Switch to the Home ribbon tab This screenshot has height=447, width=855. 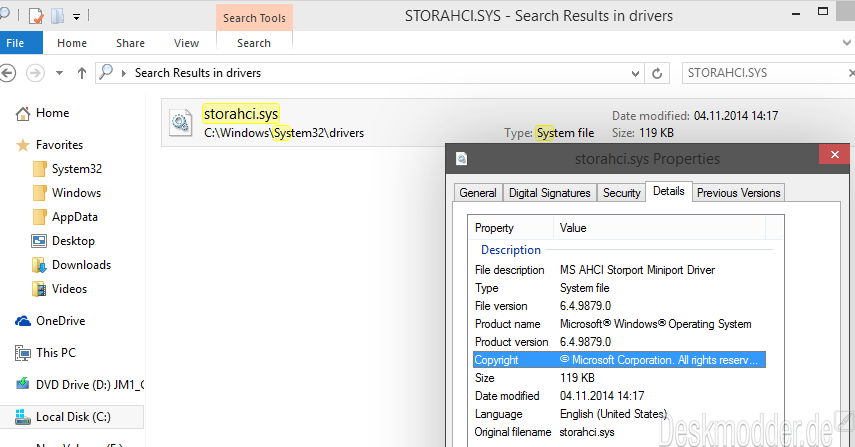coord(72,43)
